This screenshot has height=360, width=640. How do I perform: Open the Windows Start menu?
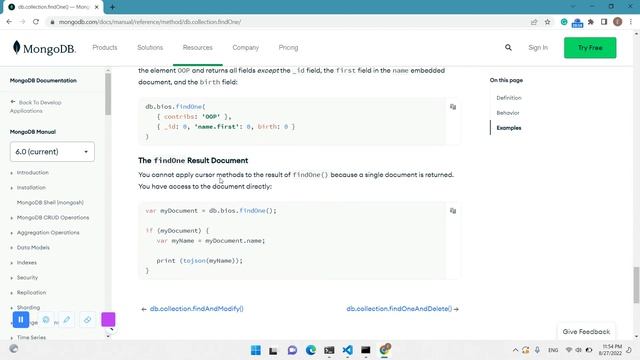coord(256,350)
